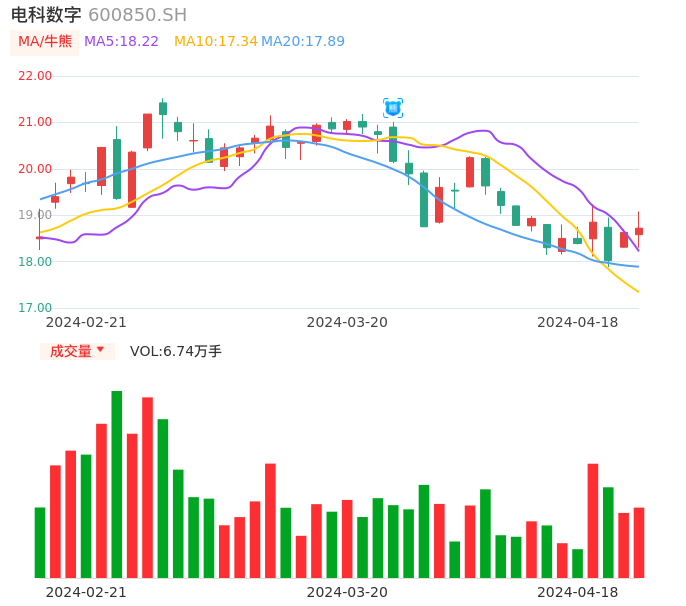686x606 pixels.
Task: Open the 成交量 indicator dropdown
Action: click(77, 351)
